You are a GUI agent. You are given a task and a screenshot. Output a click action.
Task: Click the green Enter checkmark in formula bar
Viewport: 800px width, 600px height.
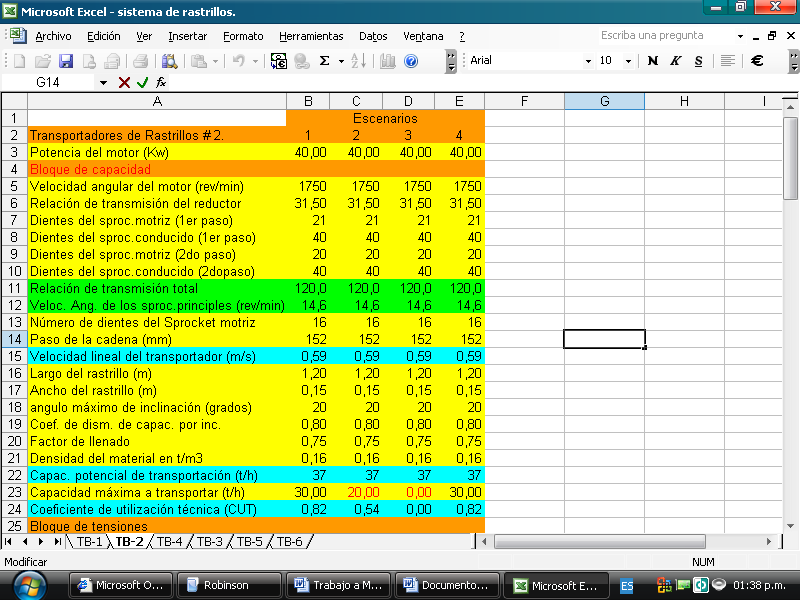coord(142,82)
